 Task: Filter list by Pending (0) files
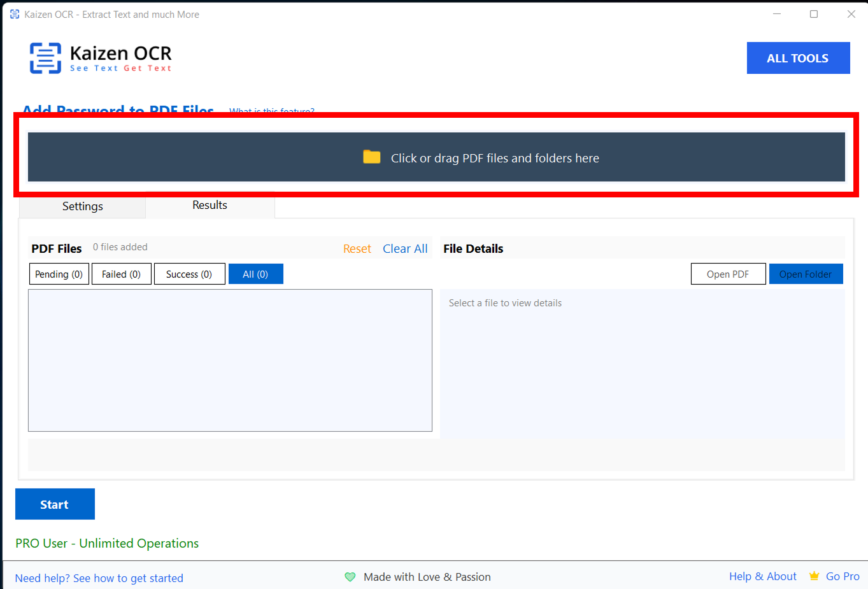pos(59,274)
